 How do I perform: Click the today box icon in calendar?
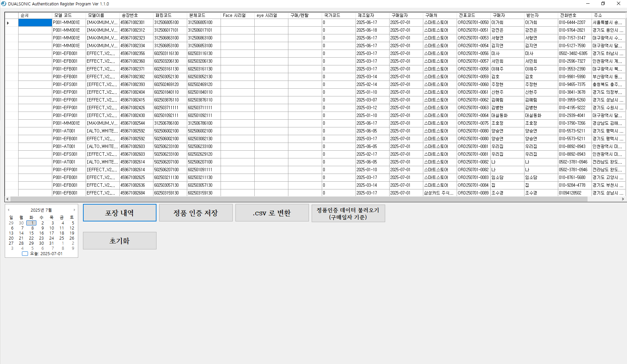(x=25, y=254)
